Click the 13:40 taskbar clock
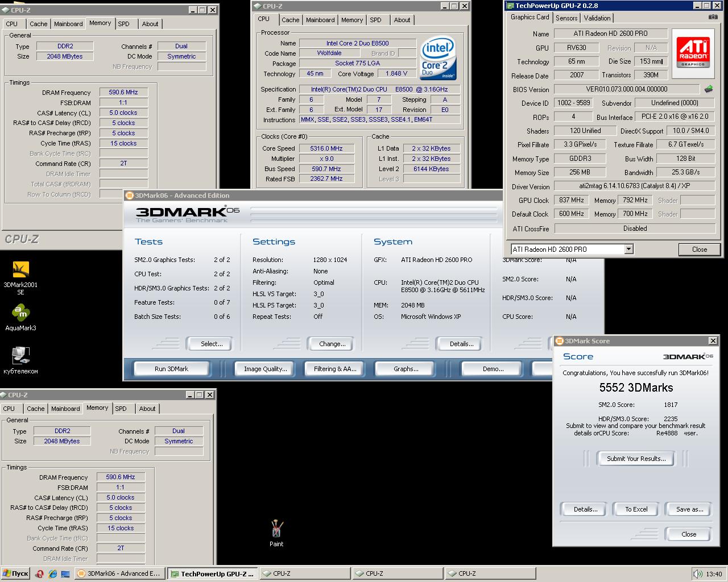 pos(714,574)
